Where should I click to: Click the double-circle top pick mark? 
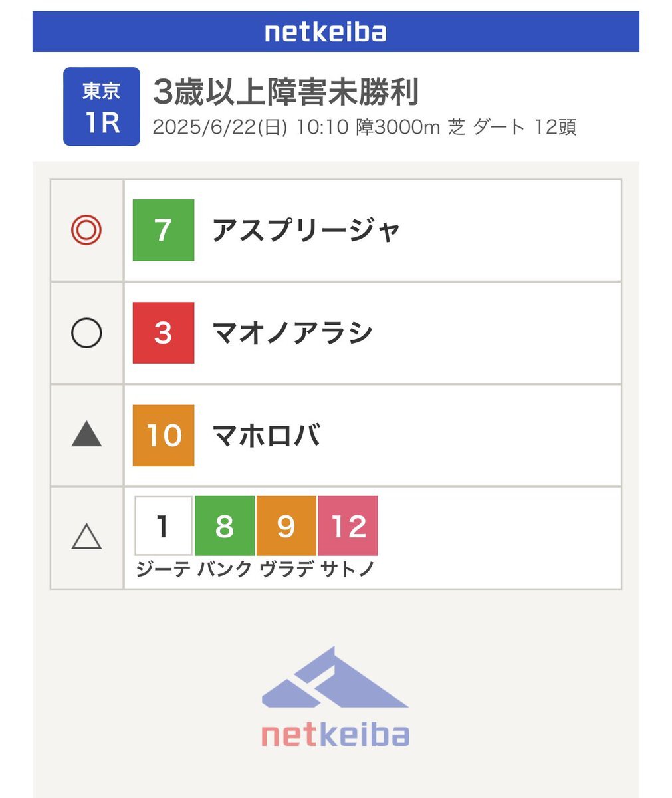coord(86,230)
